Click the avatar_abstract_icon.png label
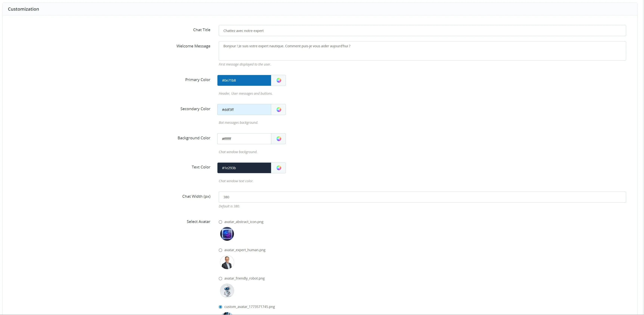The height and width of the screenshot is (315, 644). tap(244, 222)
